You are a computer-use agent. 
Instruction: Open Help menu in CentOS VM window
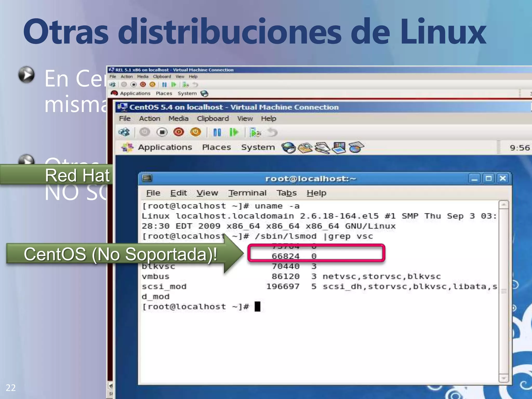tap(269, 118)
